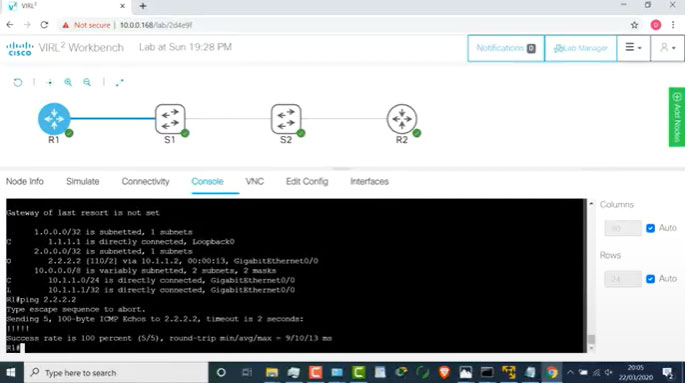Select the R1 router node
Screen dimensions: 688x384
(54, 118)
